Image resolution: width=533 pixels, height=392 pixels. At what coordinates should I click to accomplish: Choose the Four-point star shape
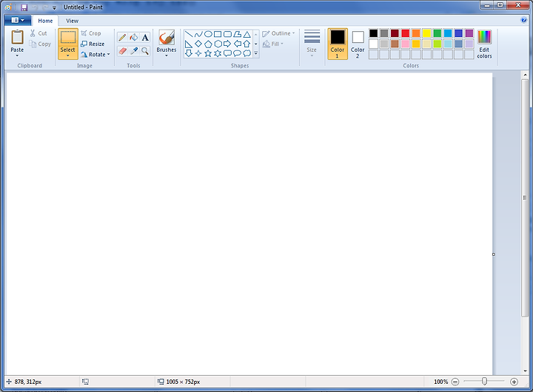click(198, 53)
